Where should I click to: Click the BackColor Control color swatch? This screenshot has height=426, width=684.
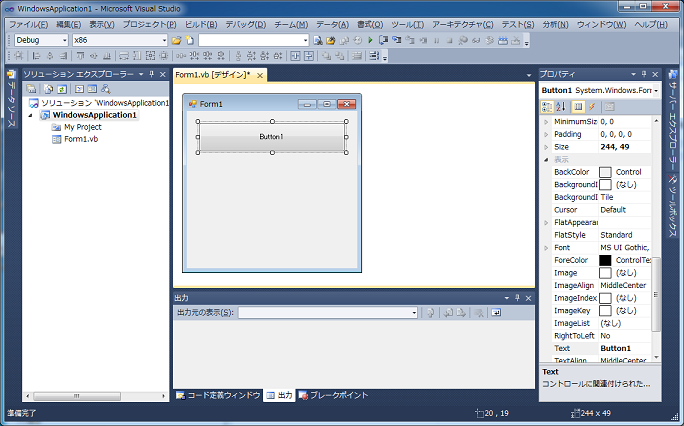click(x=605, y=172)
